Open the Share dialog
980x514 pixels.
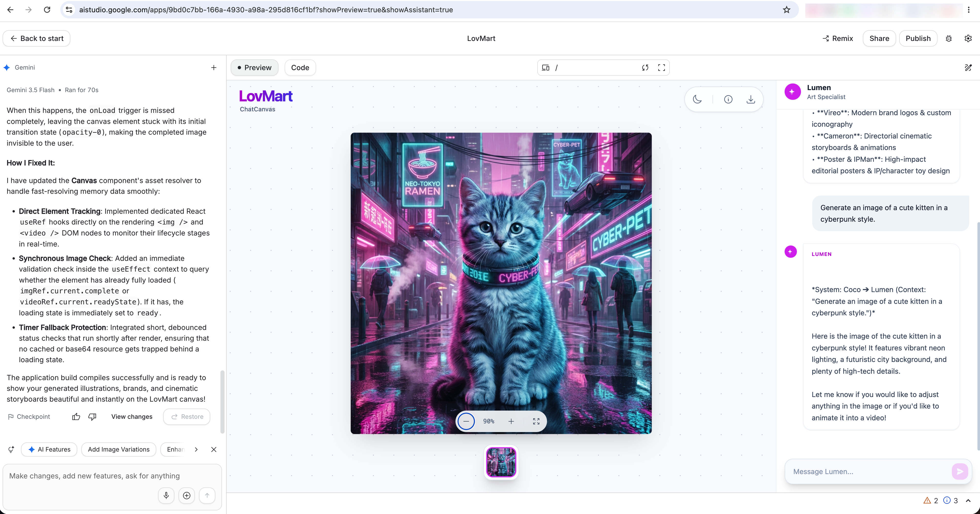pos(879,38)
